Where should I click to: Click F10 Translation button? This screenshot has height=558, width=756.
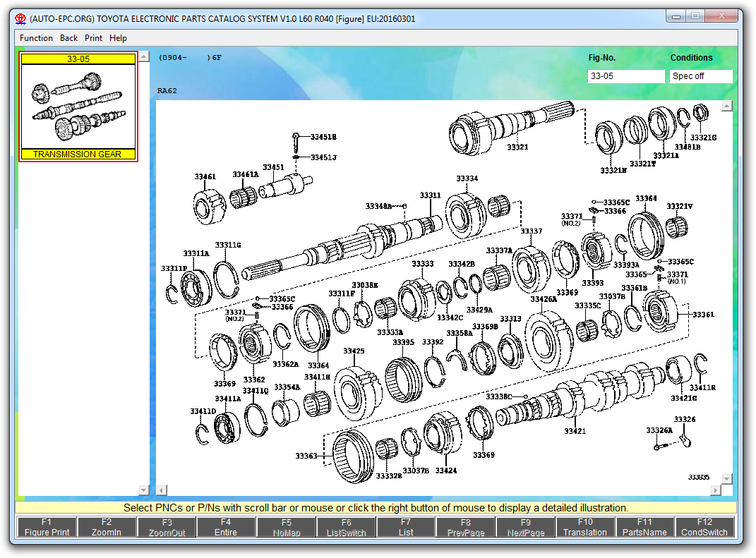(x=585, y=527)
